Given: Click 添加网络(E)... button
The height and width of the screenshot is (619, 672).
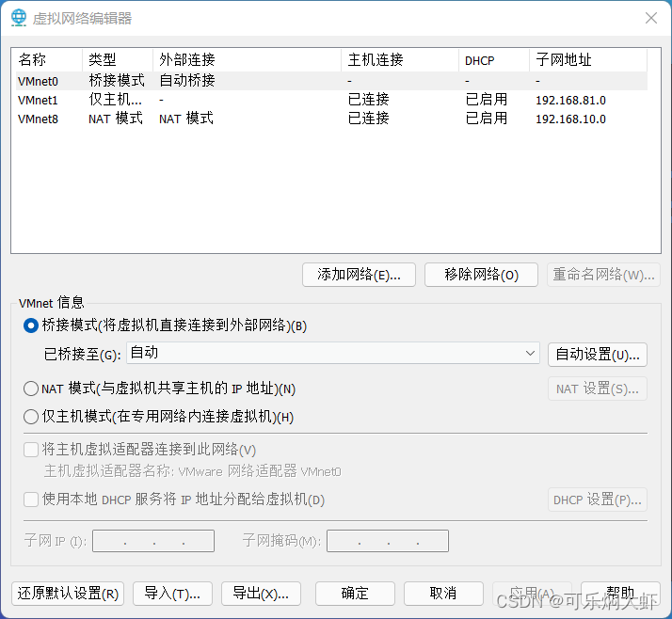Looking at the screenshot, I should (359, 275).
